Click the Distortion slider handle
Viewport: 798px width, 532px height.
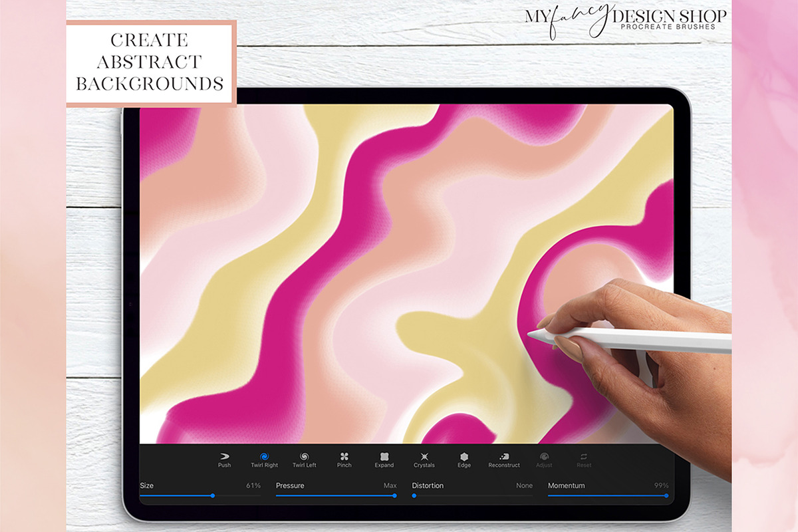tap(414, 495)
